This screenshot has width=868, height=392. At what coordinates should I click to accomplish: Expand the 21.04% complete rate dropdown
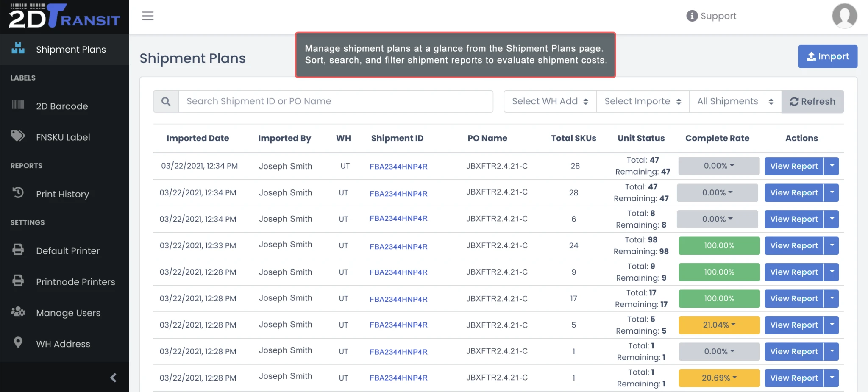[719, 325]
